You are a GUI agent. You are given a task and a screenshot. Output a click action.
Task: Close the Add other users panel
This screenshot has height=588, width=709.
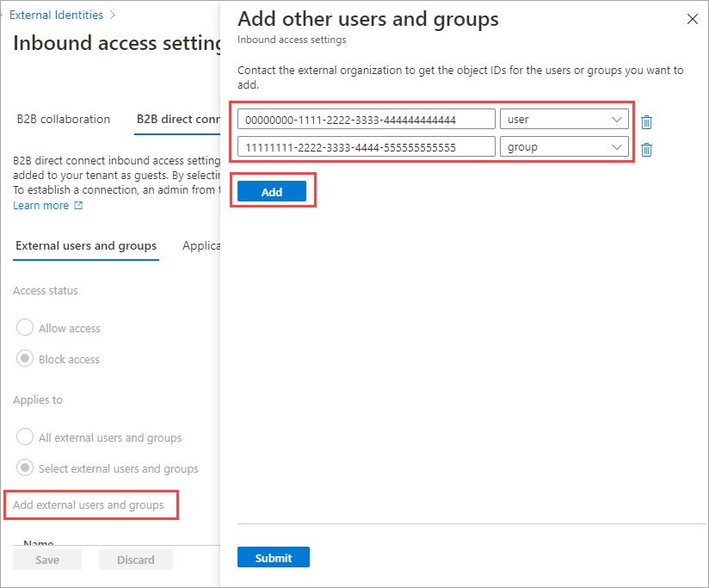pos(692,19)
